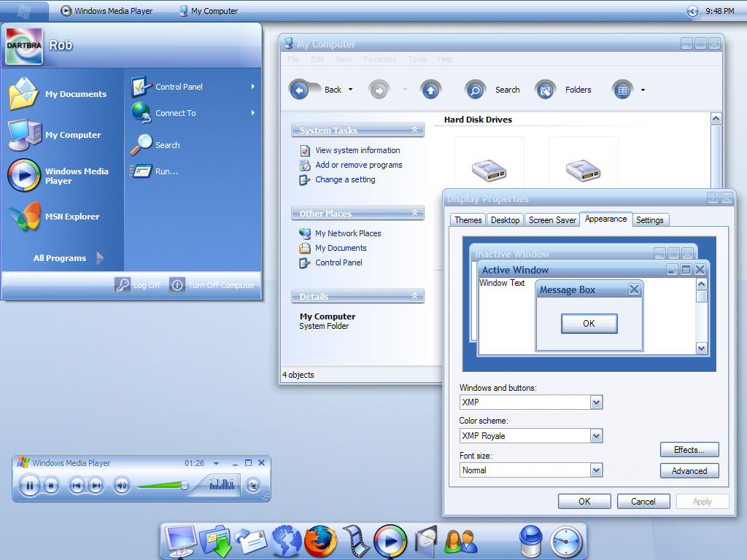747x560 pixels.
Task: Switch to the Themes tab
Action: 468,220
